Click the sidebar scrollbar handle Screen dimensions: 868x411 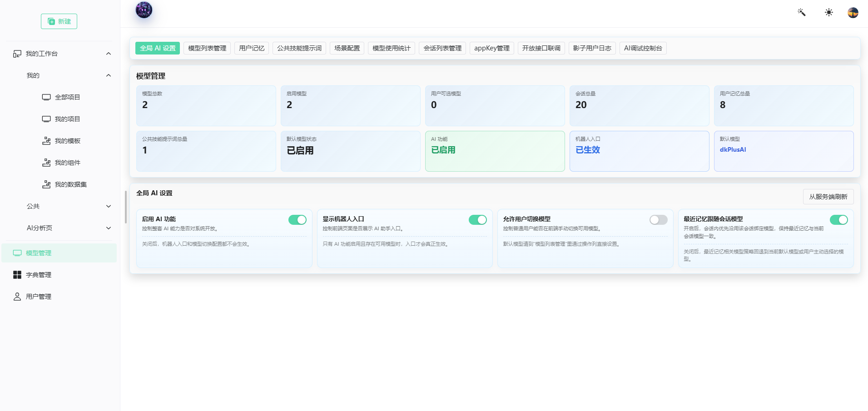tap(126, 207)
